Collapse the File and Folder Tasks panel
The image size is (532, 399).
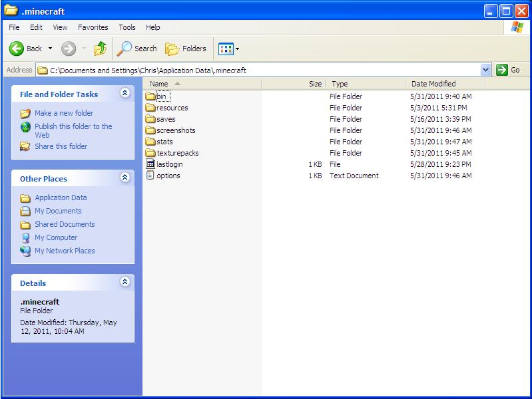(x=125, y=93)
